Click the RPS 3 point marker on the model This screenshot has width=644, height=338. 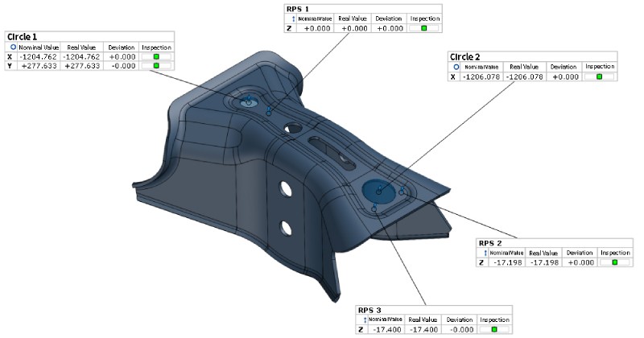[x=374, y=208]
